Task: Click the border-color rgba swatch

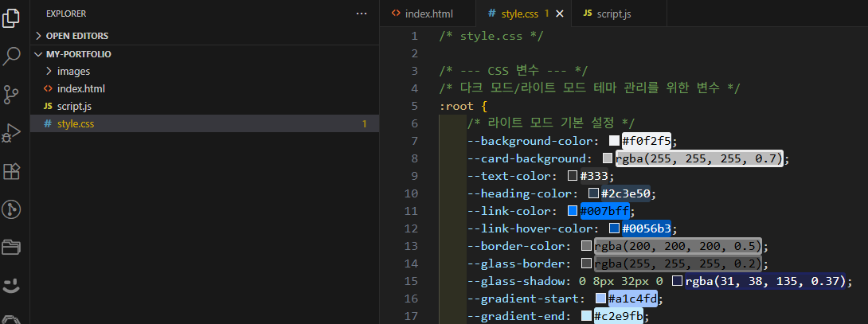Action: pos(587,245)
